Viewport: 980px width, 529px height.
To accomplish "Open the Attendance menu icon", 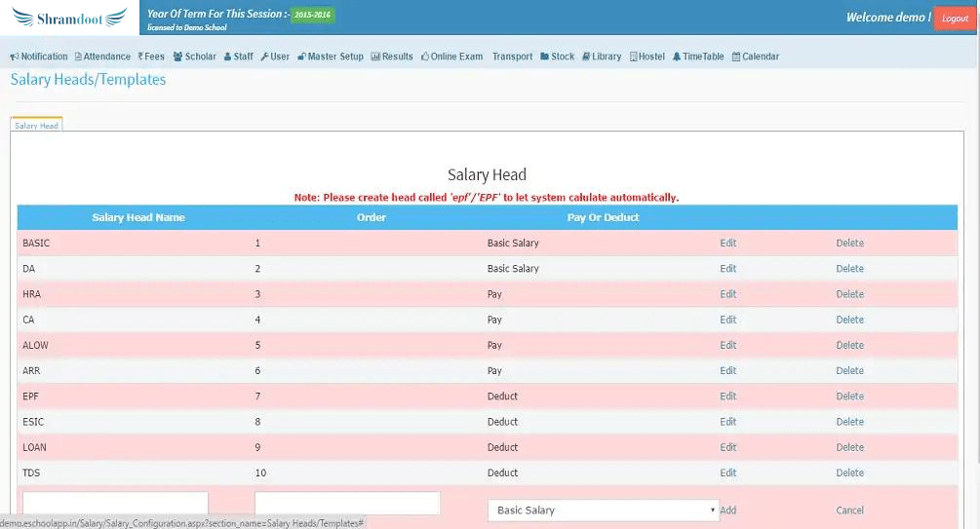I will tap(78, 57).
